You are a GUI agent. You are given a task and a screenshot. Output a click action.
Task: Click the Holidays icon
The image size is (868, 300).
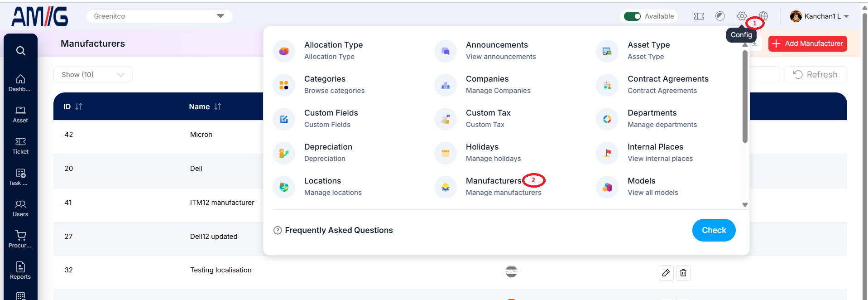click(x=446, y=153)
